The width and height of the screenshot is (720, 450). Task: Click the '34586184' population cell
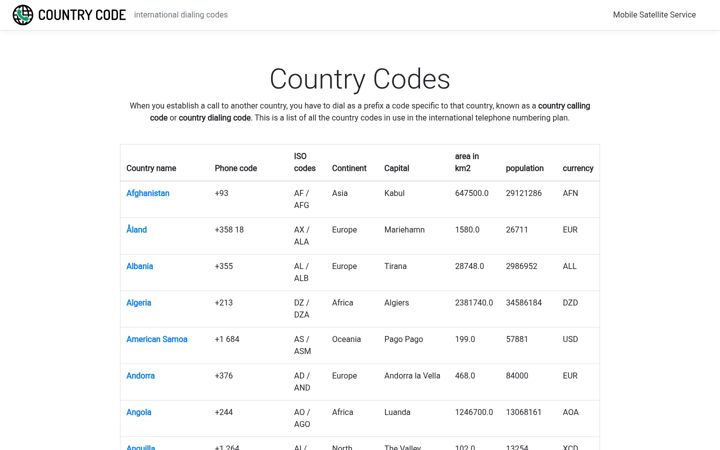point(523,303)
